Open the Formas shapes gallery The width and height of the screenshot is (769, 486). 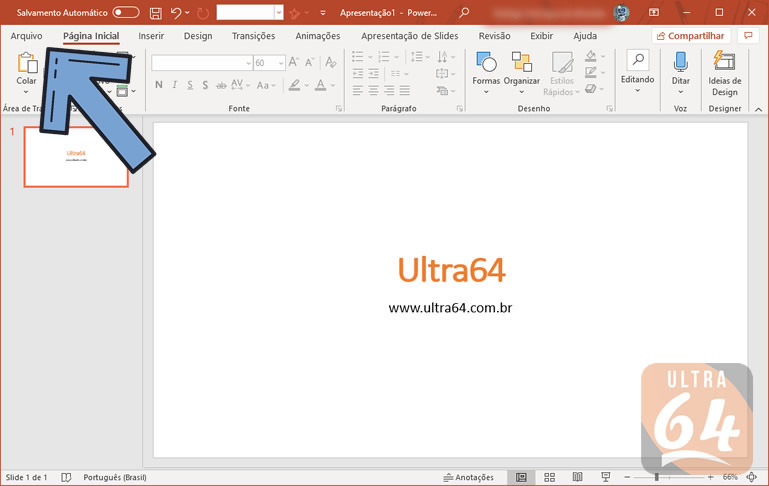click(x=486, y=68)
